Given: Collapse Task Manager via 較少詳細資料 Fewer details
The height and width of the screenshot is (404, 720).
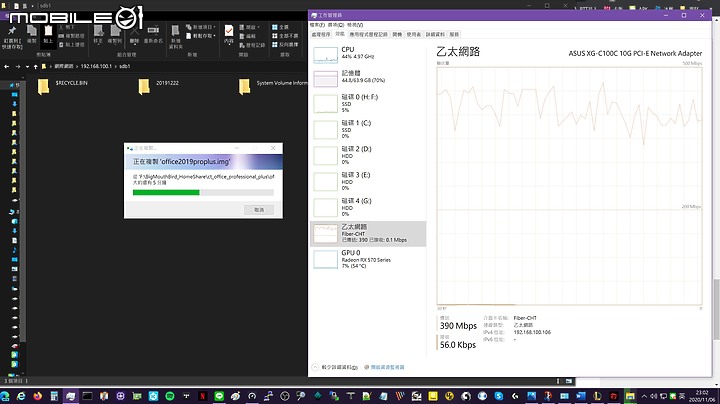Looking at the screenshot, I should [335, 367].
